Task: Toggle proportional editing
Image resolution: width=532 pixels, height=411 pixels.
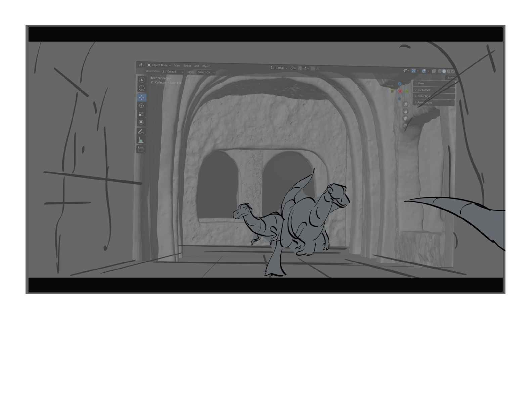Action: [313, 68]
